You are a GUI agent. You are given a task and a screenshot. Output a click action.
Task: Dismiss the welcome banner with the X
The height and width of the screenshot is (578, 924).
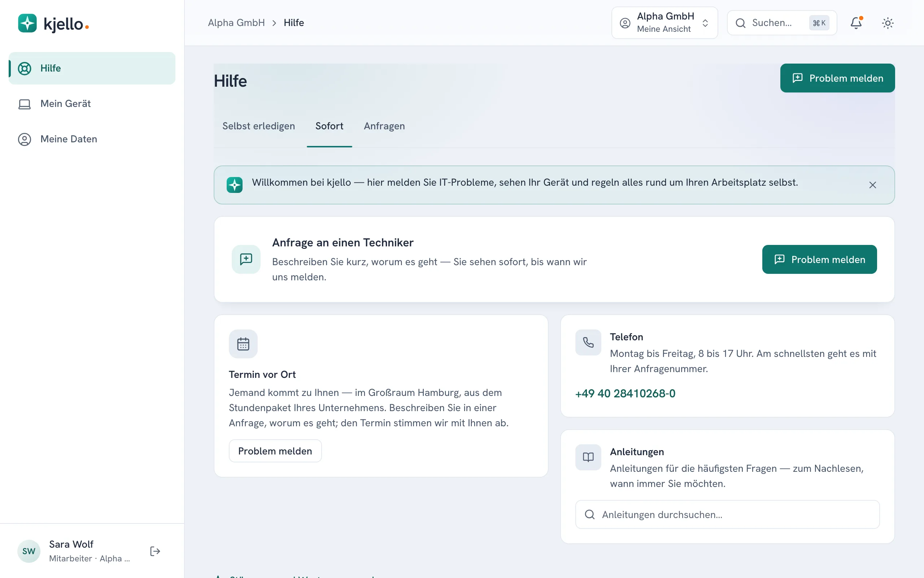pyautogui.click(x=872, y=185)
